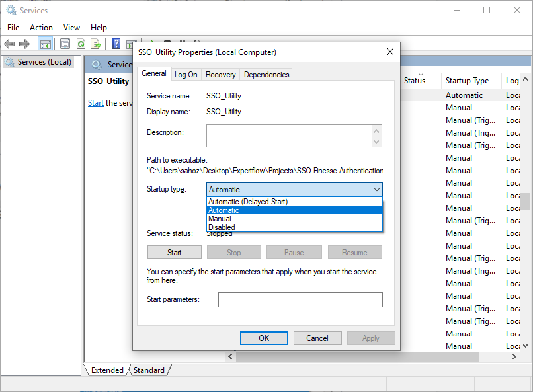Open the Recovery tab
533x392 pixels.
(220, 75)
